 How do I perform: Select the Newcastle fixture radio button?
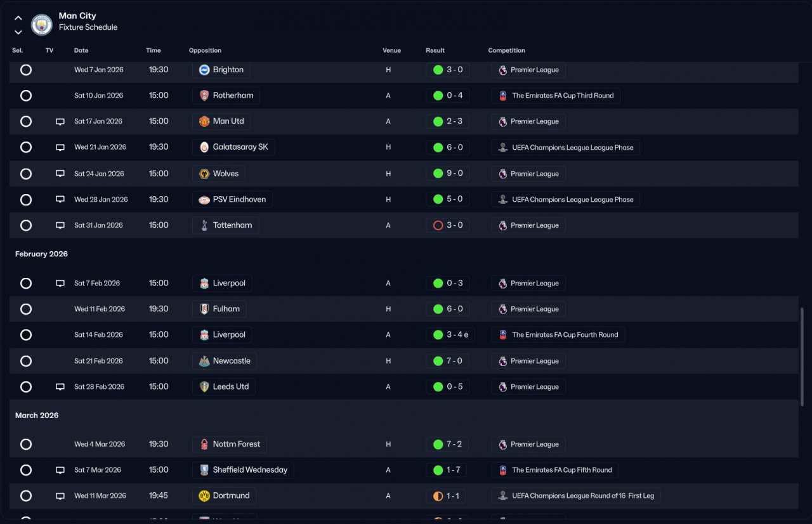point(26,361)
